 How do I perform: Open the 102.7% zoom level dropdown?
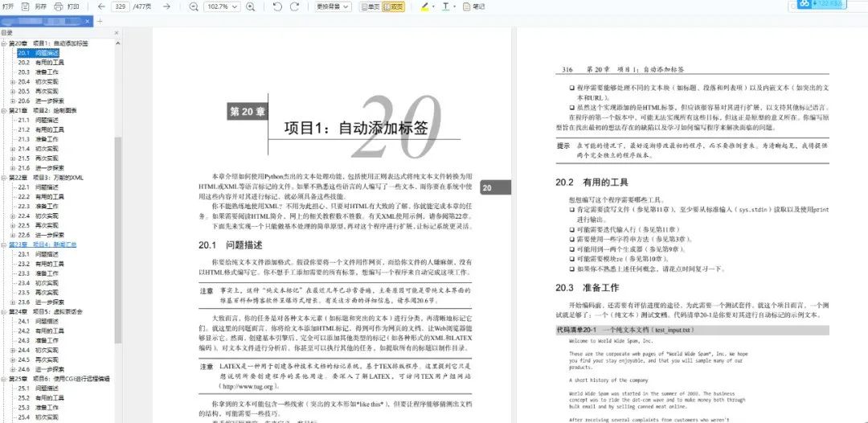click(223, 6)
